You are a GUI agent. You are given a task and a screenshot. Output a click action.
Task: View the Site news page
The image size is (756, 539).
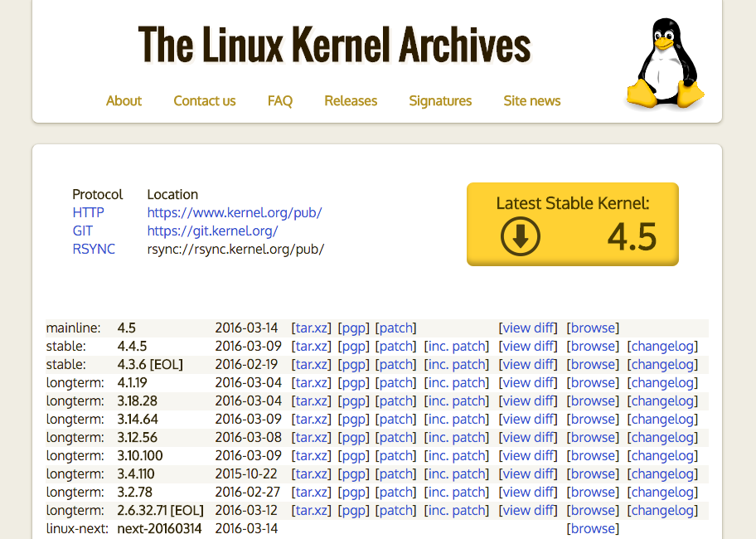pos(532,101)
